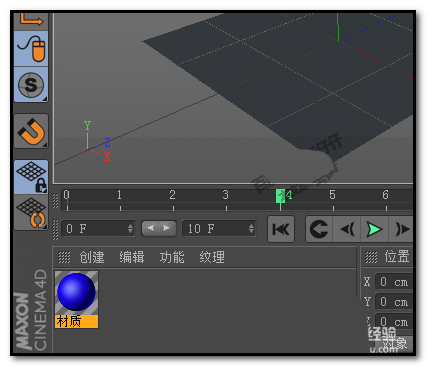Click the 位置 column header
Image resolution: width=427 pixels, height=367 pixels.
point(397,257)
